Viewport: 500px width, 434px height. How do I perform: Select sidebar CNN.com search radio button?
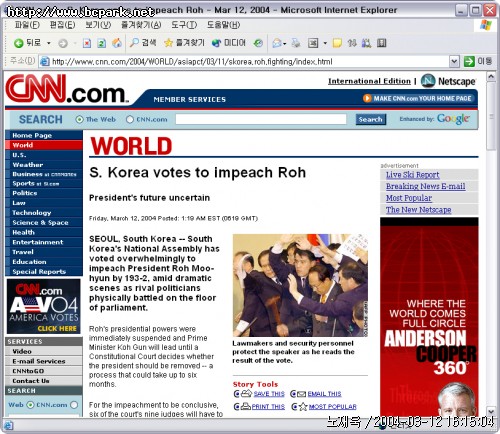coord(74,405)
